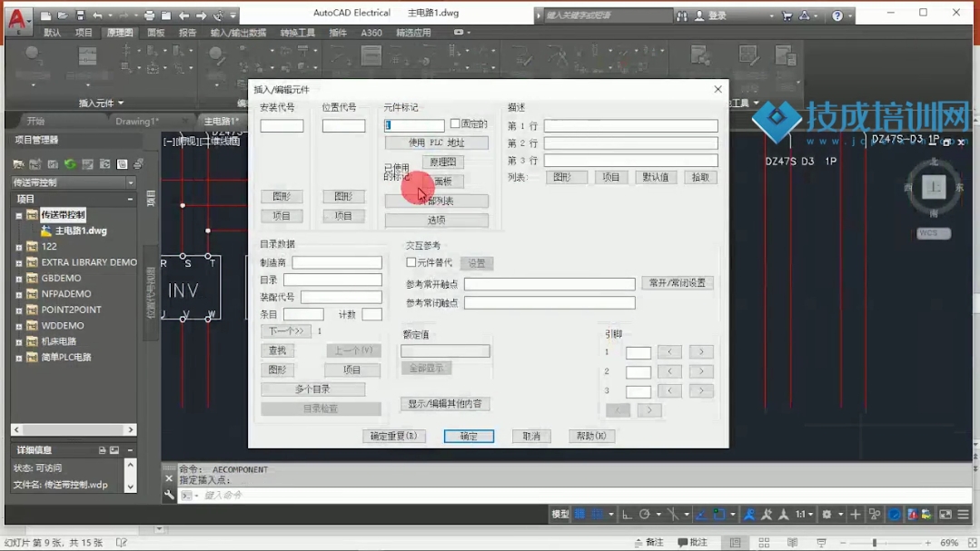Viewport: 980px width, 551px height.
Task: Click the zoom out minus beside slider
Action: point(843,543)
